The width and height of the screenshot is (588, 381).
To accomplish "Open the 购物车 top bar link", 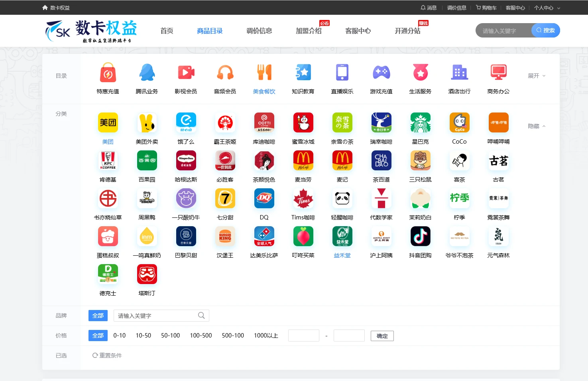I will pyautogui.click(x=486, y=8).
